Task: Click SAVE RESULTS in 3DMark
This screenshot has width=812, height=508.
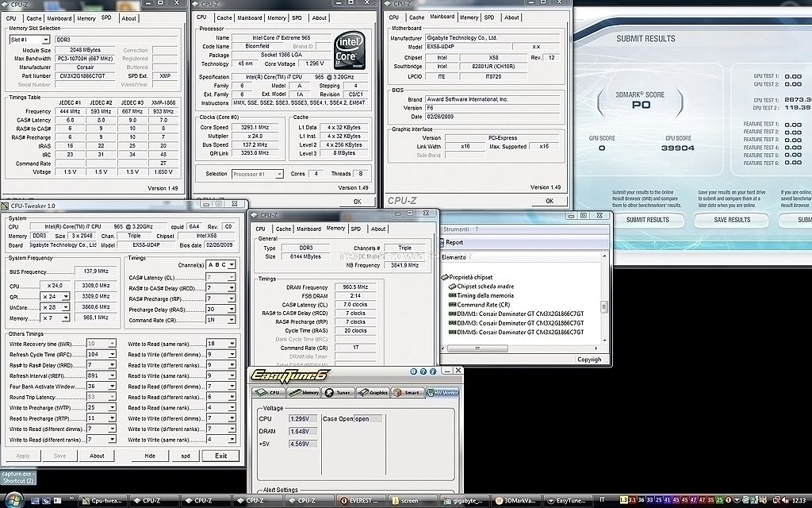Action: tap(732, 220)
